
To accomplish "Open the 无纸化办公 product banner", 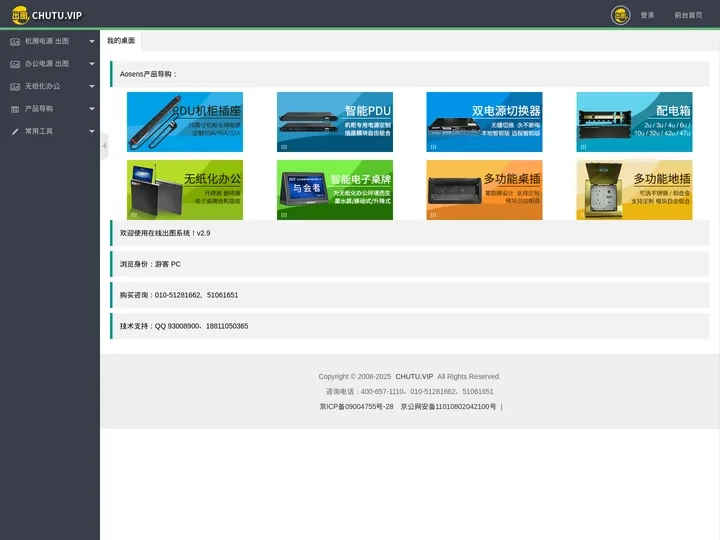I will point(185,190).
